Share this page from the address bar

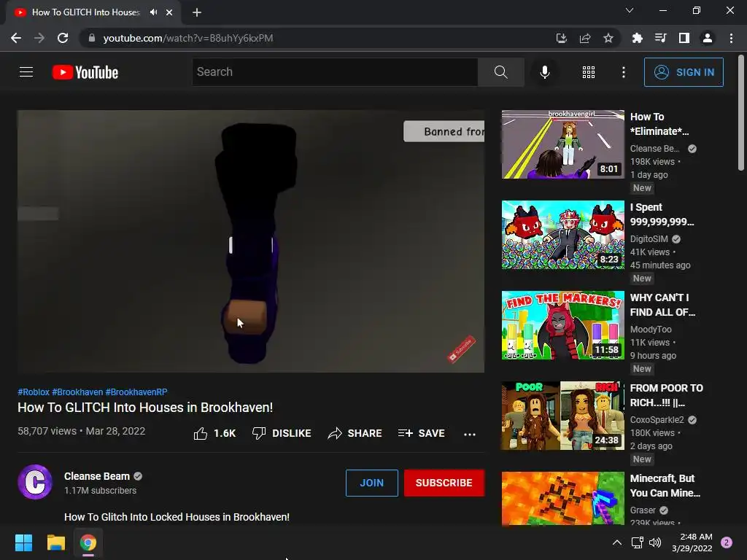(584, 38)
